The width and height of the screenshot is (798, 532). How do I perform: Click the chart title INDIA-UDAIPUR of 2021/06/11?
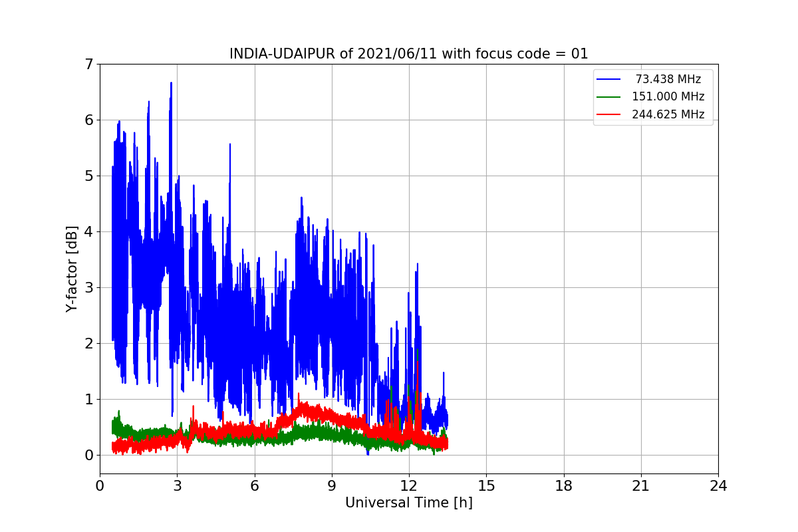[x=408, y=54]
